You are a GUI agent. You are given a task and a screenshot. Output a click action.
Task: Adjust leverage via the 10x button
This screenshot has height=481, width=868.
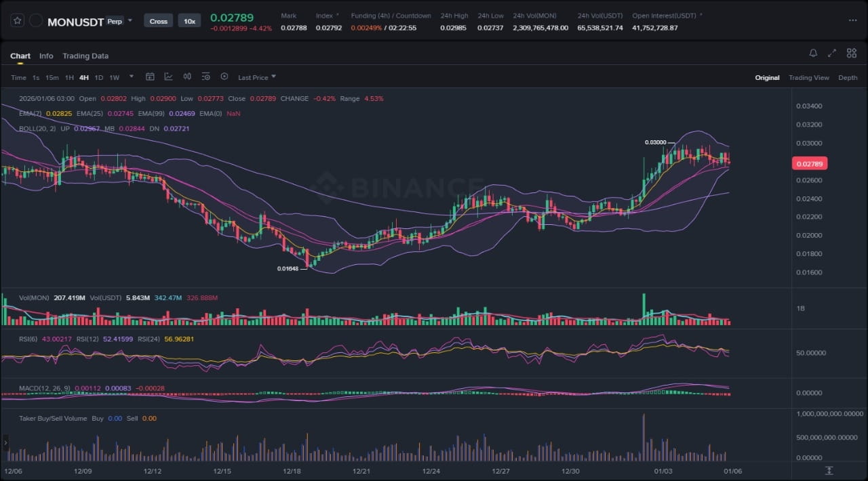[189, 21]
